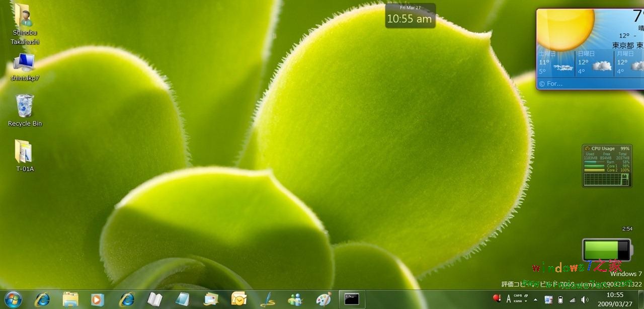Open Windows Live Messenger from taskbar
The height and width of the screenshot is (309, 644).
[295, 299]
